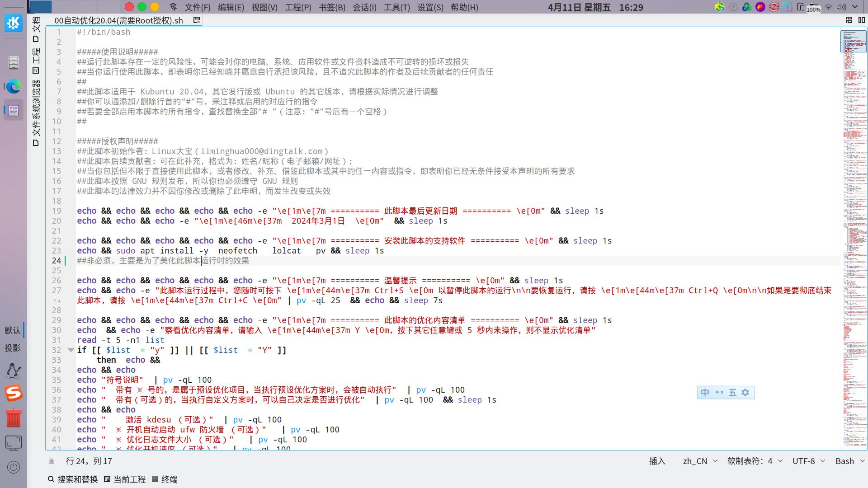
Task: Click the Sogou input method icon
Action: (x=13, y=393)
